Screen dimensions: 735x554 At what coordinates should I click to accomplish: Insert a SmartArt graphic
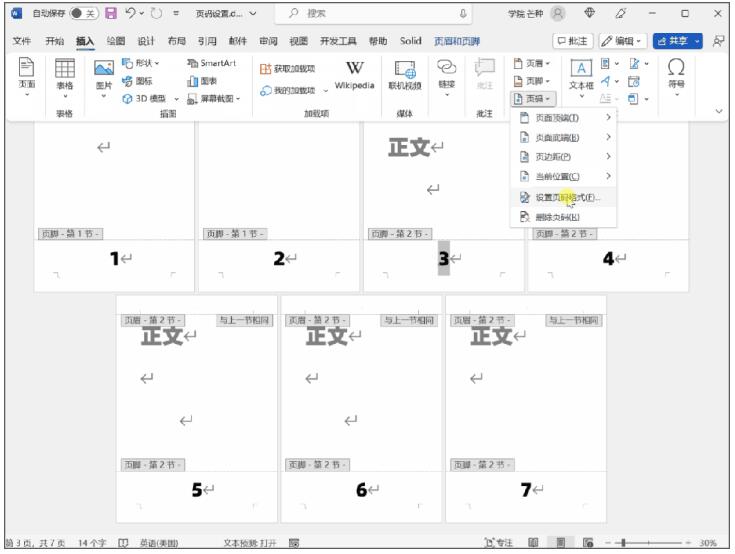coord(212,63)
